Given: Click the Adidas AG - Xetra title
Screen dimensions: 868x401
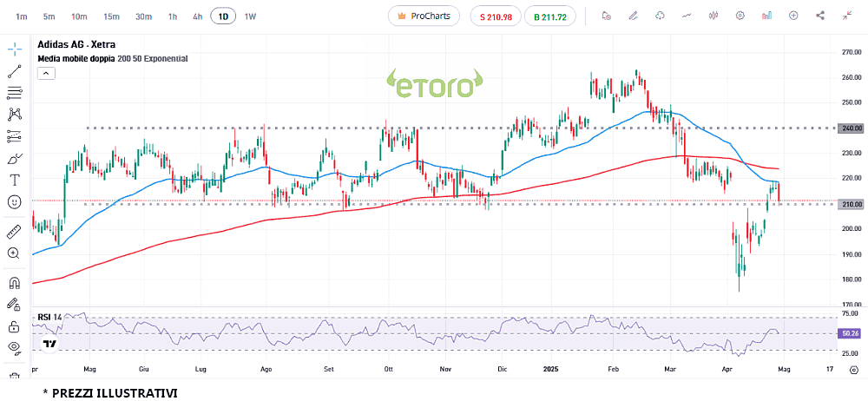Looking at the screenshot, I should [76, 45].
